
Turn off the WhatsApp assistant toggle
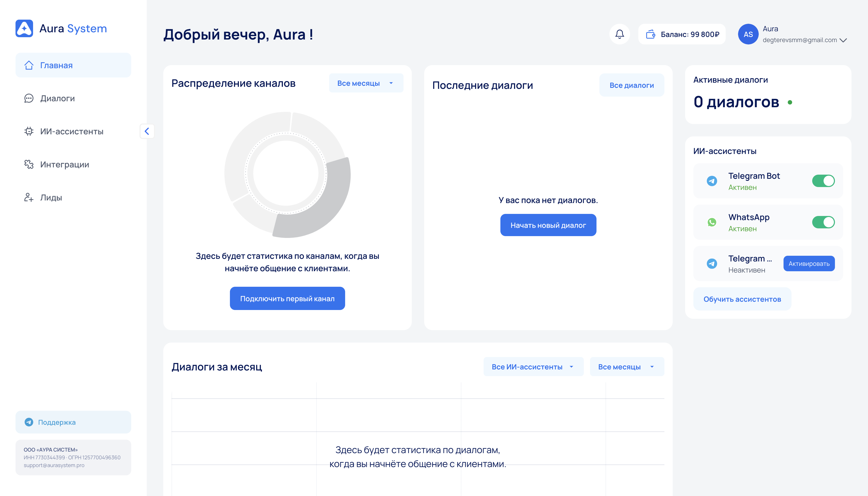(823, 222)
